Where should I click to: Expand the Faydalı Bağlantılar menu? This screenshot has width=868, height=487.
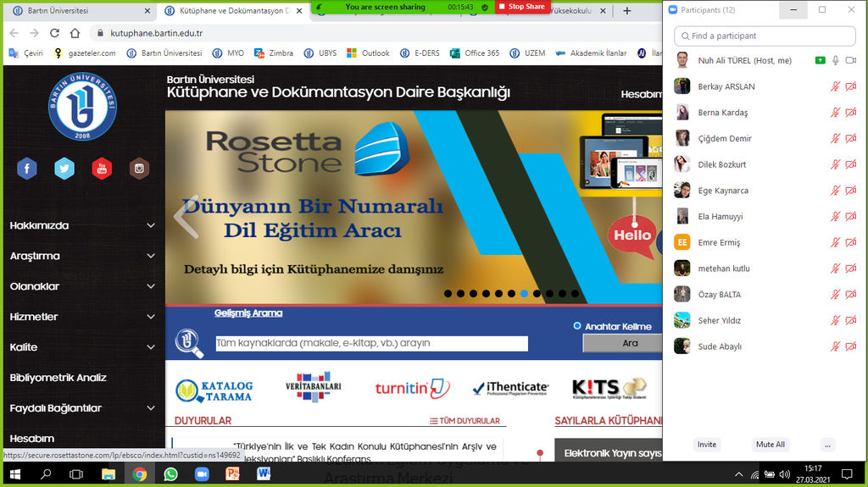click(x=151, y=408)
